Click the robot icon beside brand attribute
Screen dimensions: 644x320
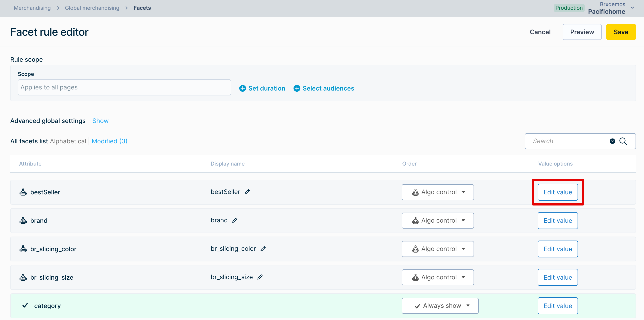(23, 221)
